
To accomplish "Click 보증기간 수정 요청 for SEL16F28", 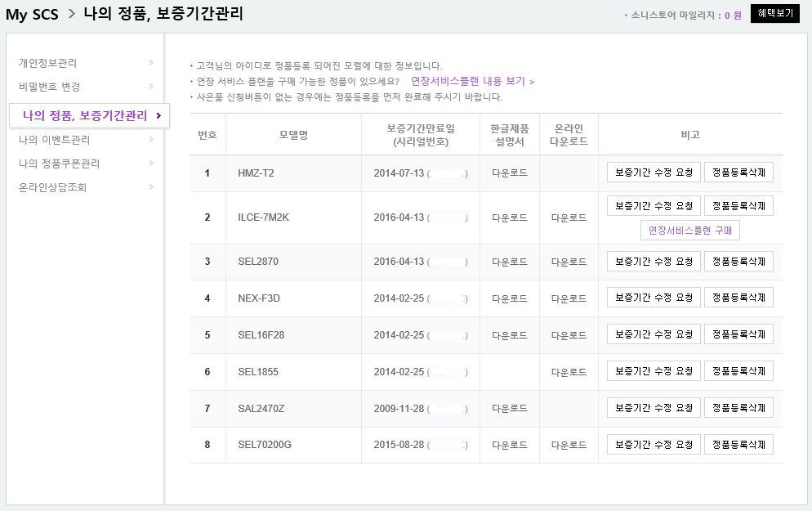I will tap(654, 334).
